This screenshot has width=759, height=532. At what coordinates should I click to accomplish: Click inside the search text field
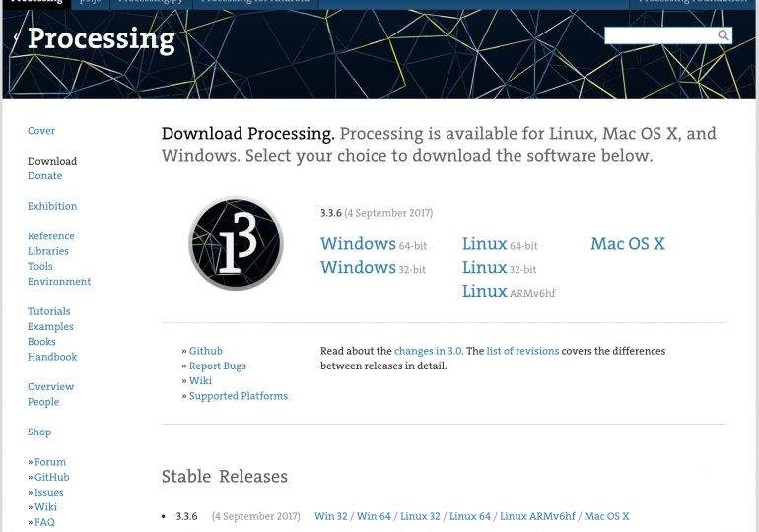(x=659, y=35)
